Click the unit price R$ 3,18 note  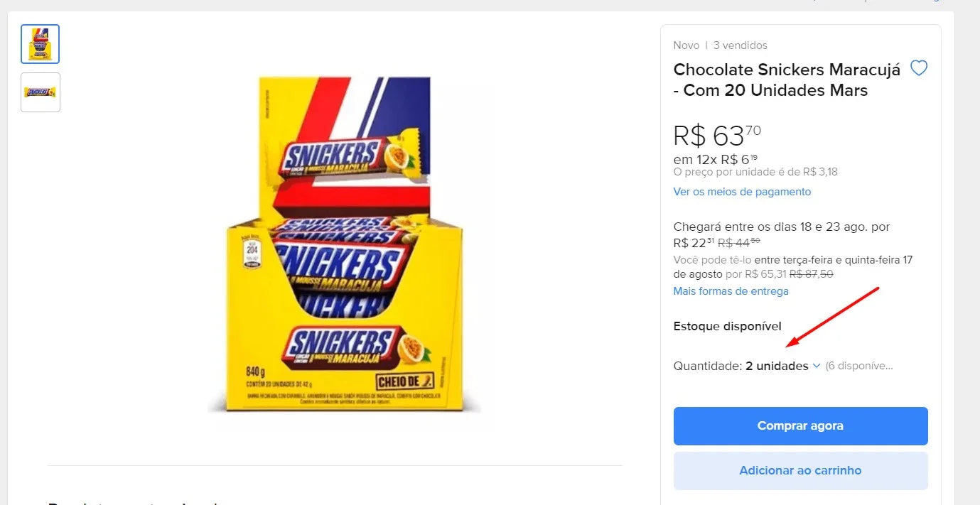[755, 172]
